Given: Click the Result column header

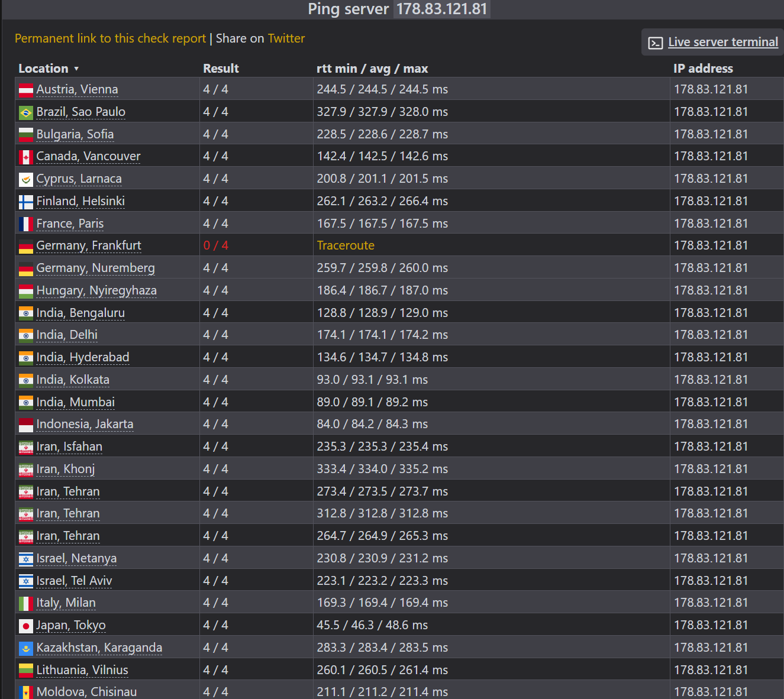Looking at the screenshot, I should [221, 69].
